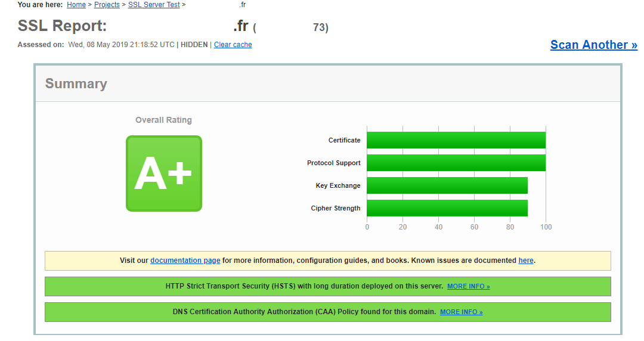Click the SSL Report page title
644x341 pixels.
[62, 26]
